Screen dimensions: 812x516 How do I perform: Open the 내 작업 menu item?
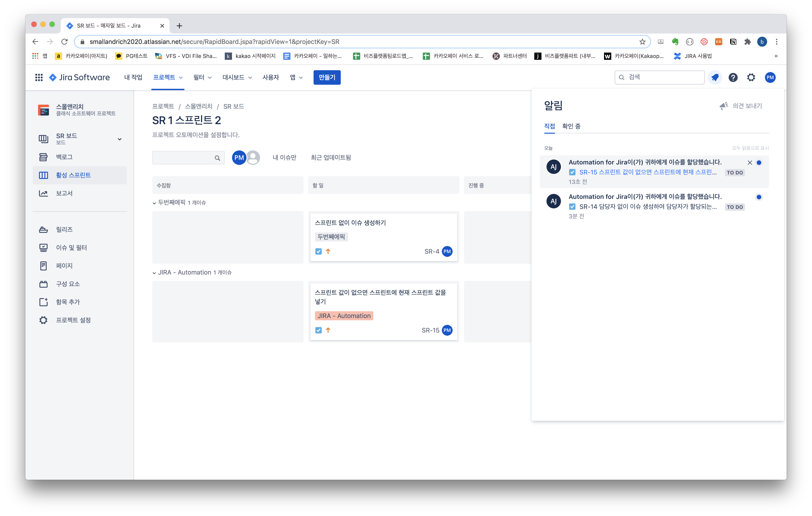[133, 77]
